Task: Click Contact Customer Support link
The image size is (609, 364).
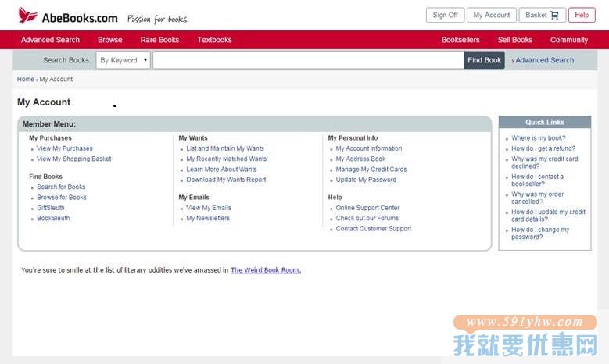Action: pos(373,229)
